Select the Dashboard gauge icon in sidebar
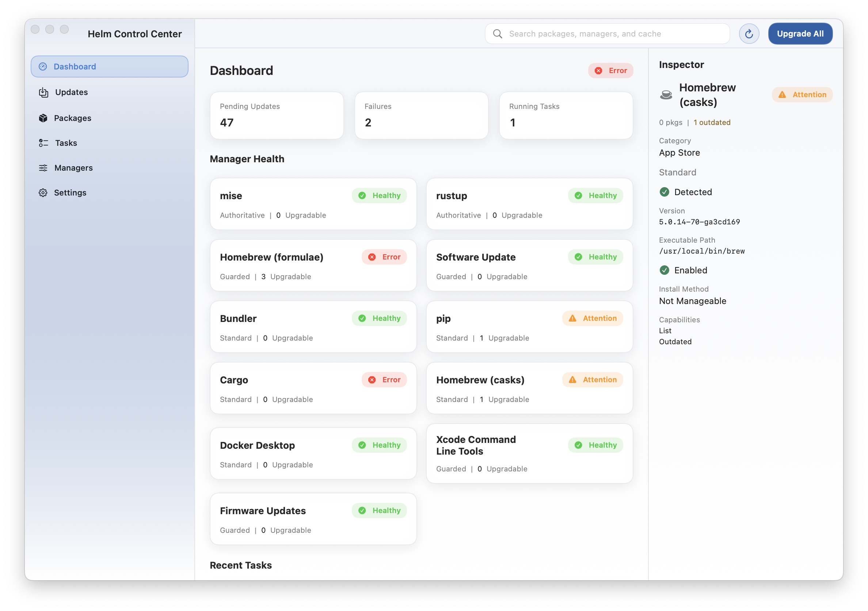Viewport: 868px width, 611px height. [43, 66]
